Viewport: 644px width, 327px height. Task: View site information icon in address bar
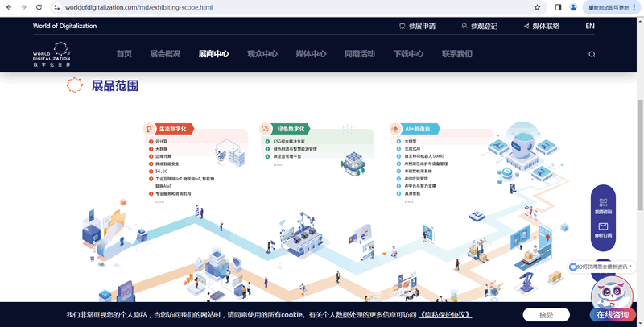pos(57,7)
